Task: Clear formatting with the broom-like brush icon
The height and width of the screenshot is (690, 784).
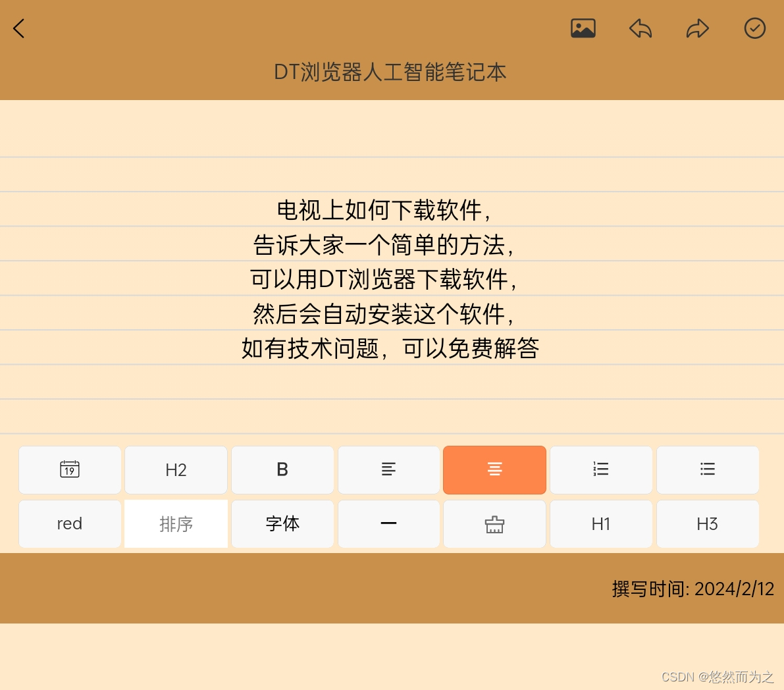Action: 494,523
